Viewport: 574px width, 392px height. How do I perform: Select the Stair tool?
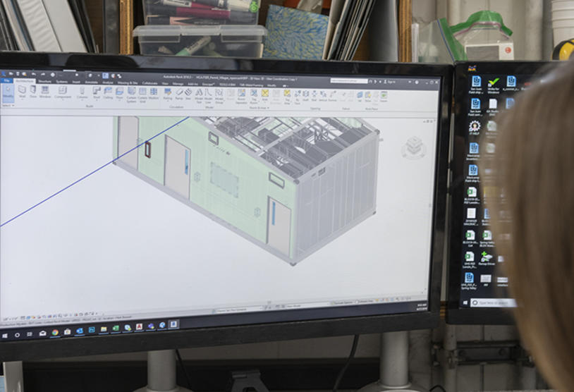188,94
